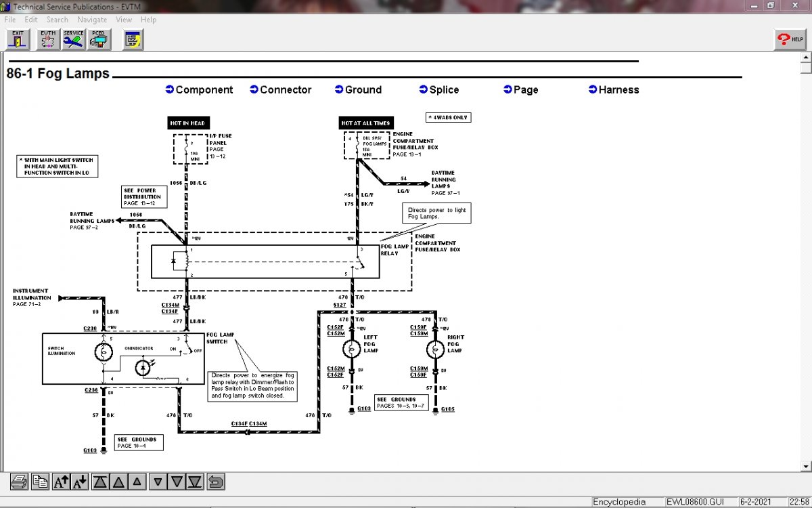Decrease text size with A down-arrow
The height and width of the screenshot is (508, 812).
point(79,482)
